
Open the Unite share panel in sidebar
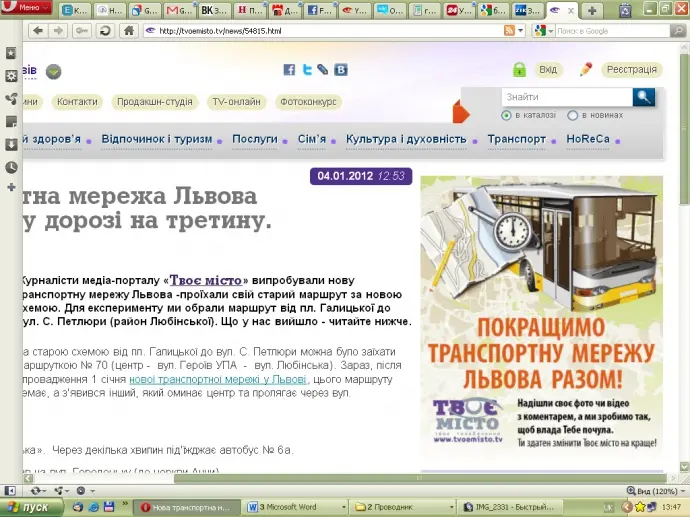click(11, 99)
